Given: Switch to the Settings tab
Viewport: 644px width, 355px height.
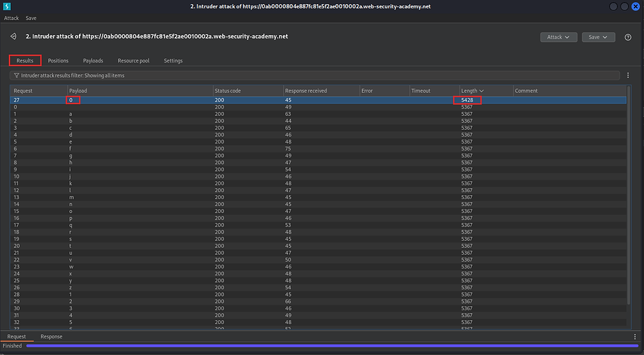Looking at the screenshot, I should 173,60.
